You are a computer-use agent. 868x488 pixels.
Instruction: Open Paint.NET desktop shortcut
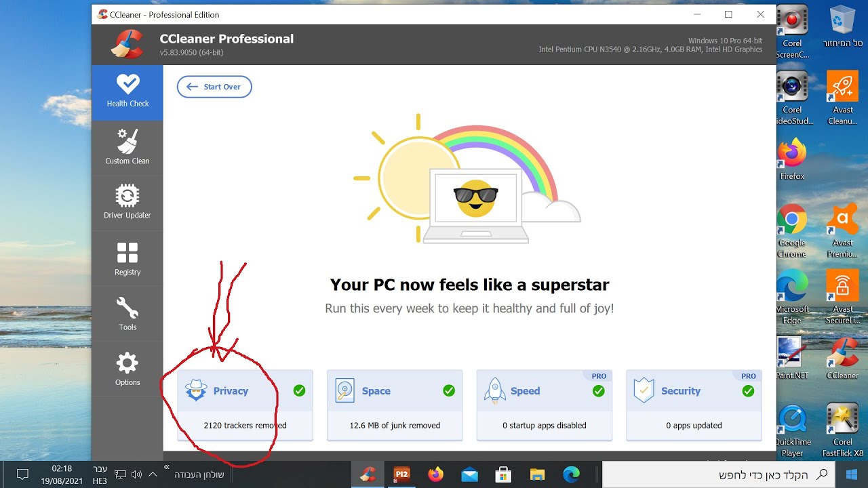point(792,359)
